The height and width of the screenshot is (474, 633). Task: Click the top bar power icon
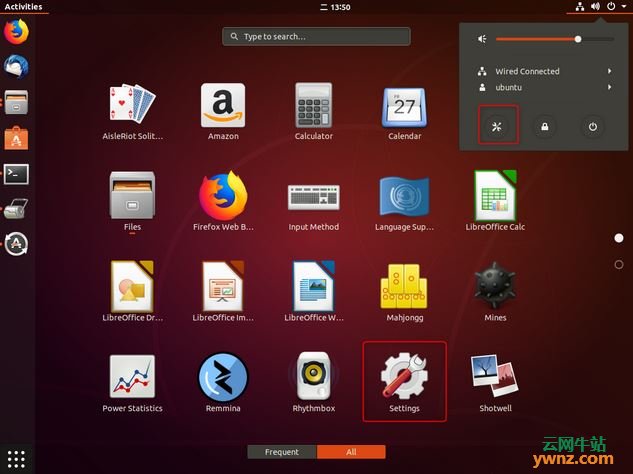coord(611,6)
